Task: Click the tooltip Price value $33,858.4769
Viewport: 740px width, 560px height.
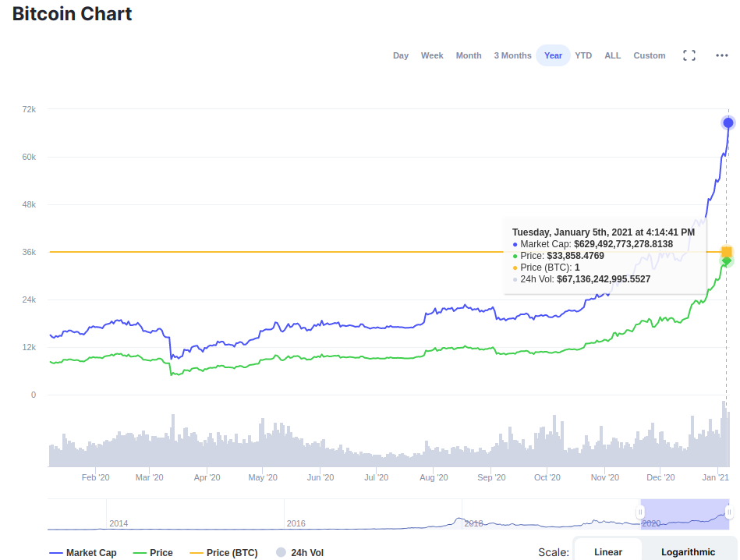Action: [x=575, y=256]
